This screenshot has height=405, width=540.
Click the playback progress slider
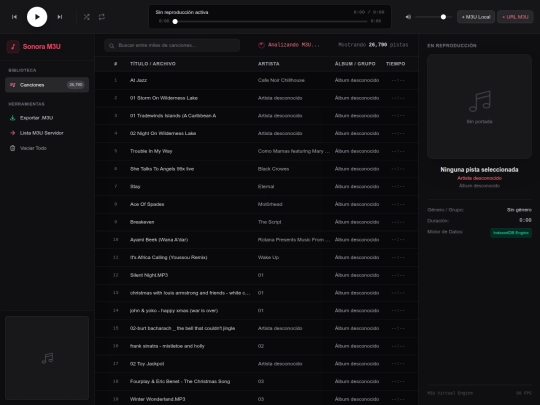[271, 21]
